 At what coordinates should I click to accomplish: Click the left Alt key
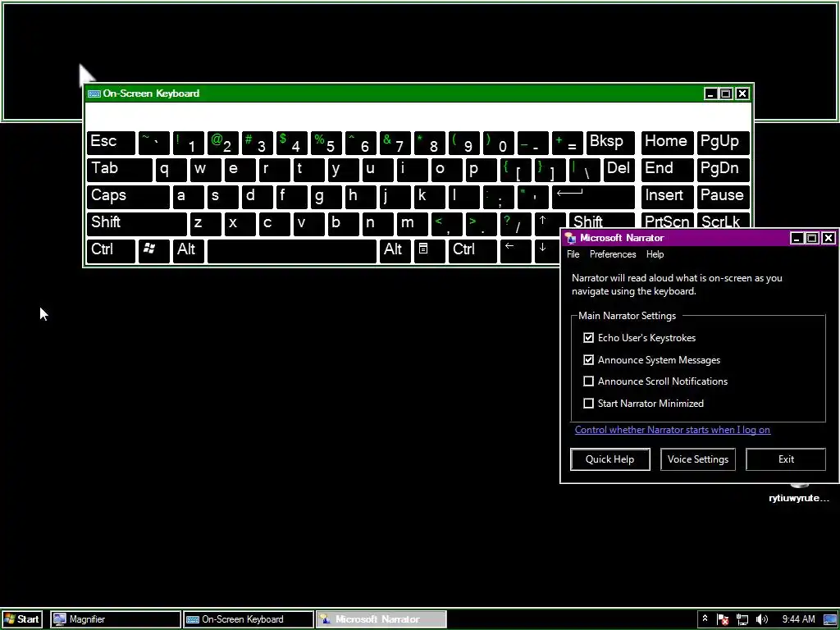point(188,251)
